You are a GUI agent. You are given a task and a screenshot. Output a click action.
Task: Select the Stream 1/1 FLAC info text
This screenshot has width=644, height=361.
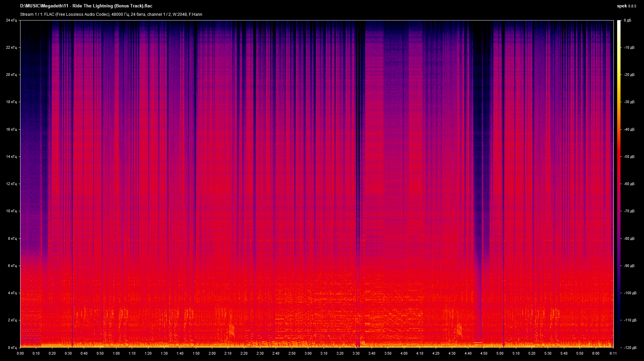[111, 14]
